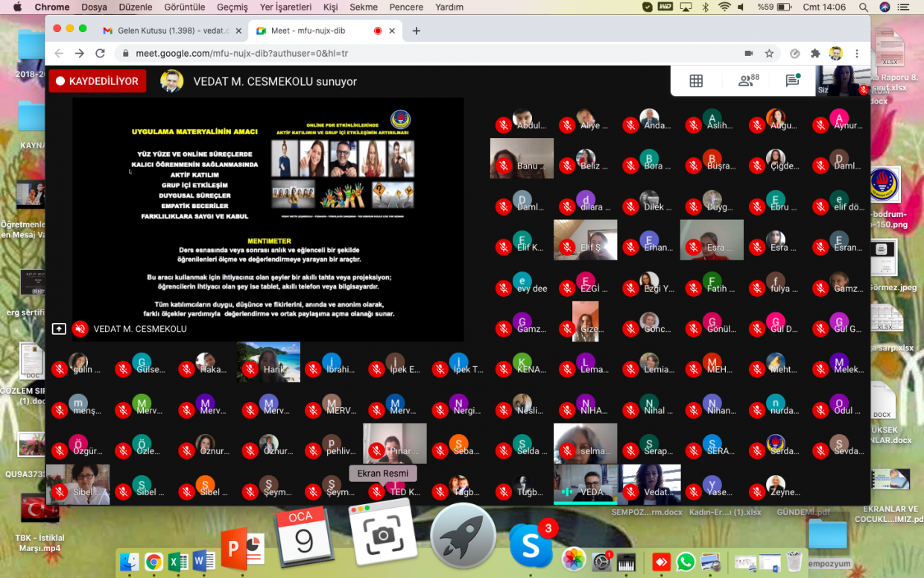This screenshot has height=578, width=924.
Task: Open Finder from the Dock
Action: pyautogui.click(x=130, y=562)
